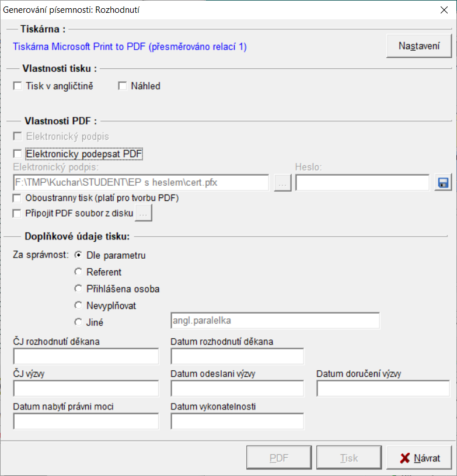The height and width of the screenshot is (476, 457).
Task: Enable Oboustranny tisk checkbox
Action: (x=18, y=198)
